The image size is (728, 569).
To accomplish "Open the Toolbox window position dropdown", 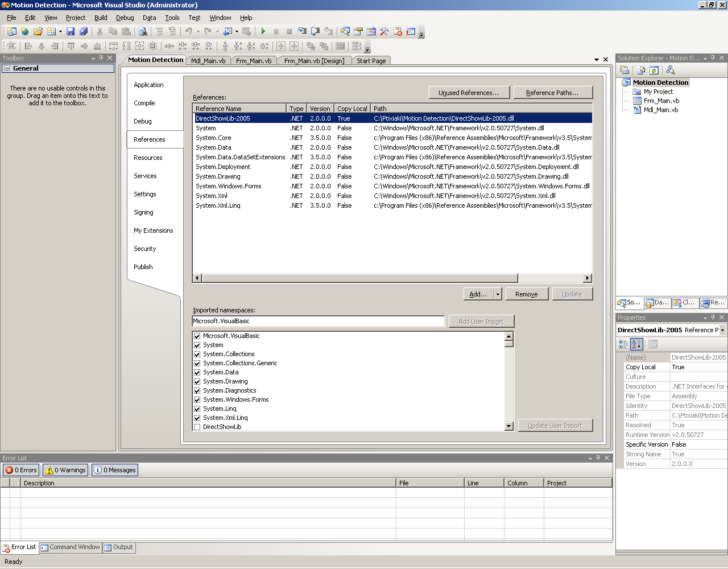I will pyautogui.click(x=93, y=58).
